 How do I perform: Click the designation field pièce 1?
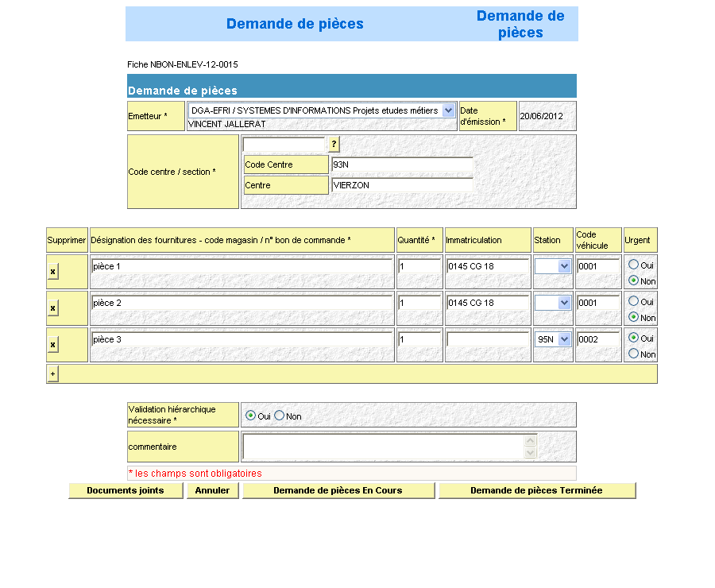click(242, 266)
